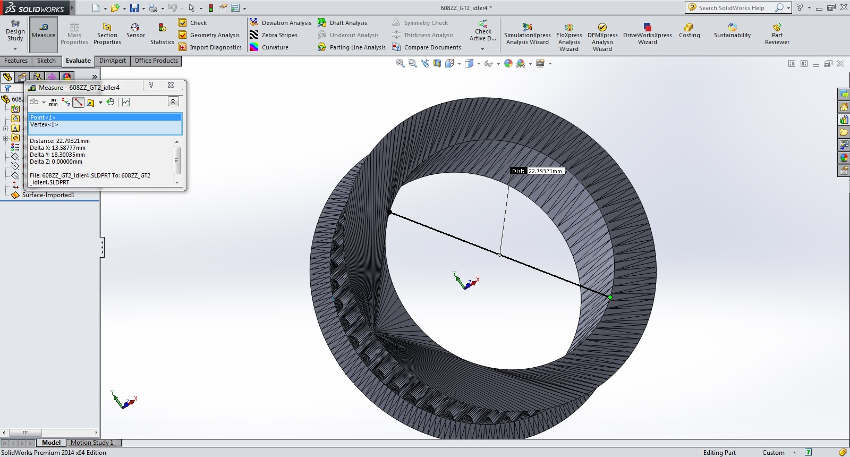Open the Options icon in quick toolbar
This screenshot has width=850, height=457.
[x=235, y=8]
